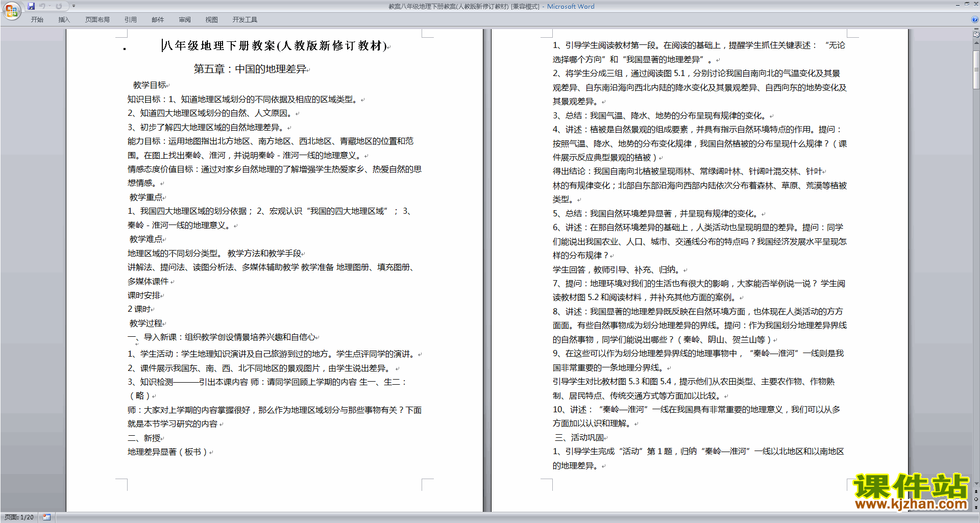Click the 教学过程 heading text
The width and height of the screenshot is (980, 523).
point(146,323)
